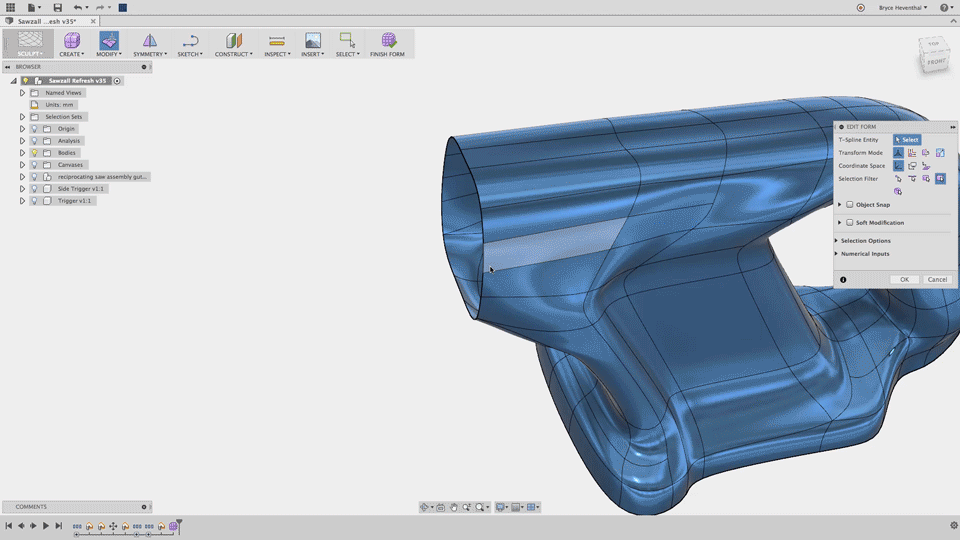
Task: Collapse the Sawzall Refresh v35 root node
Action: coord(13,81)
